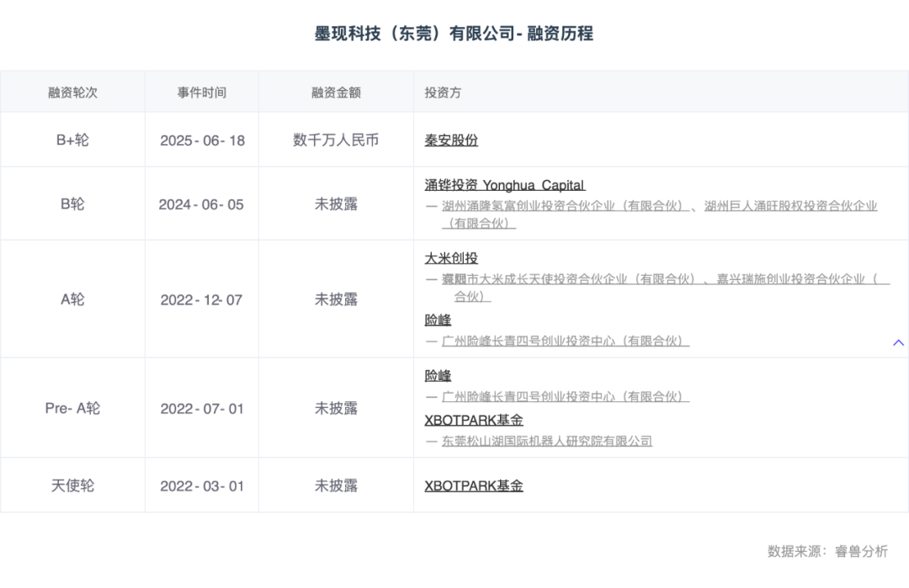
Task: Select the B轮 cell dated 2024-06-05
Action: (x=72, y=204)
